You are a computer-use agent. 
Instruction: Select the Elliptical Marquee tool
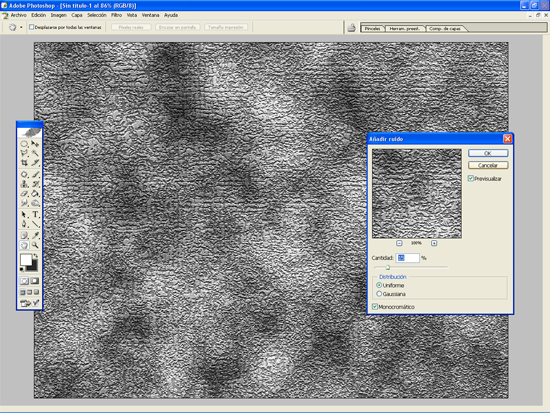point(24,144)
